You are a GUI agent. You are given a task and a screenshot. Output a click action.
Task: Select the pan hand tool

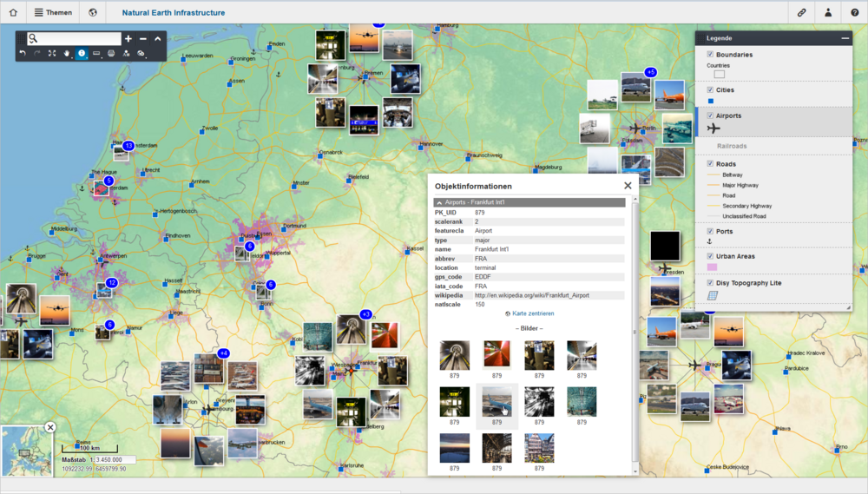tap(67, 54)
